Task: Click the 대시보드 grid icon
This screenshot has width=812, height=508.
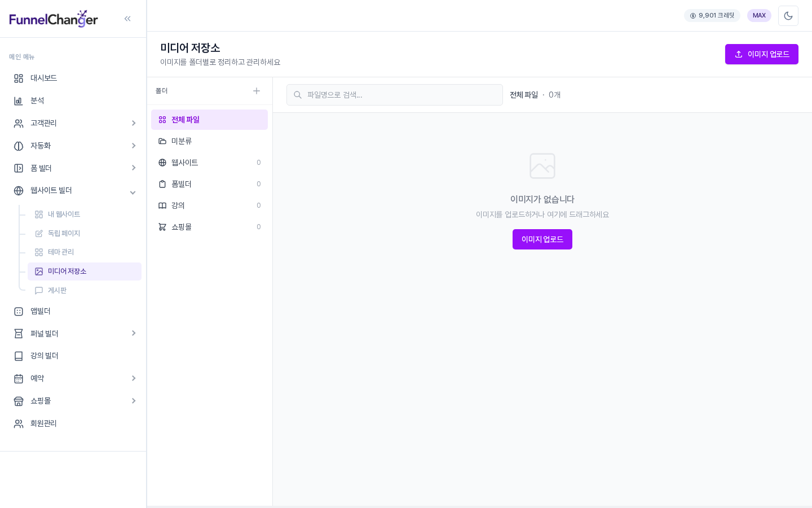Action: [19, 78]
